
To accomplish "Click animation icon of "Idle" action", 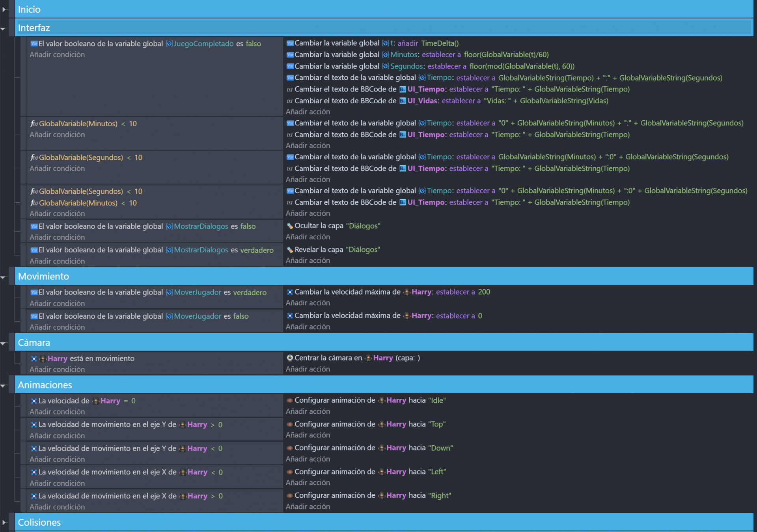I will 290,400.
